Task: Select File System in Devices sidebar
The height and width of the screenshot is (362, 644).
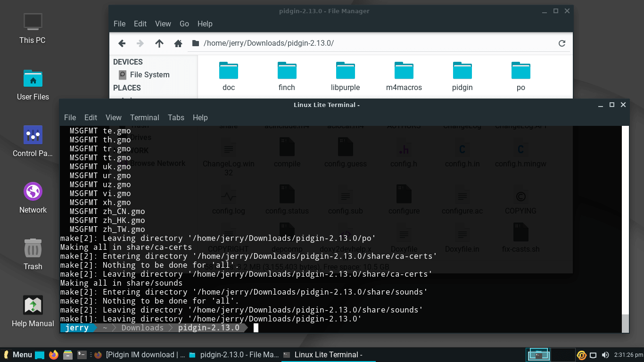Action: [149, 74]
